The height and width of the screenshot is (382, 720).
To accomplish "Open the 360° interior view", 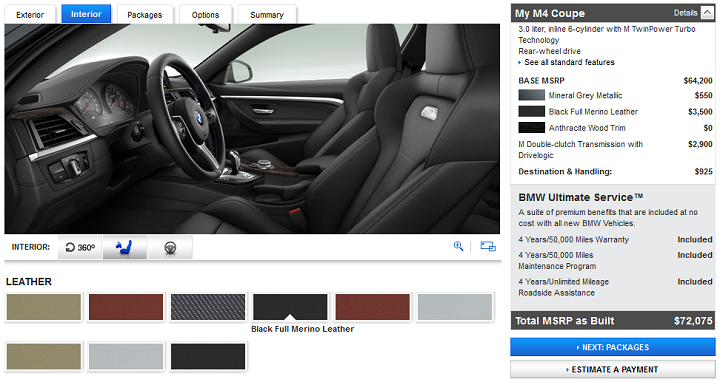I will (80, 247).
